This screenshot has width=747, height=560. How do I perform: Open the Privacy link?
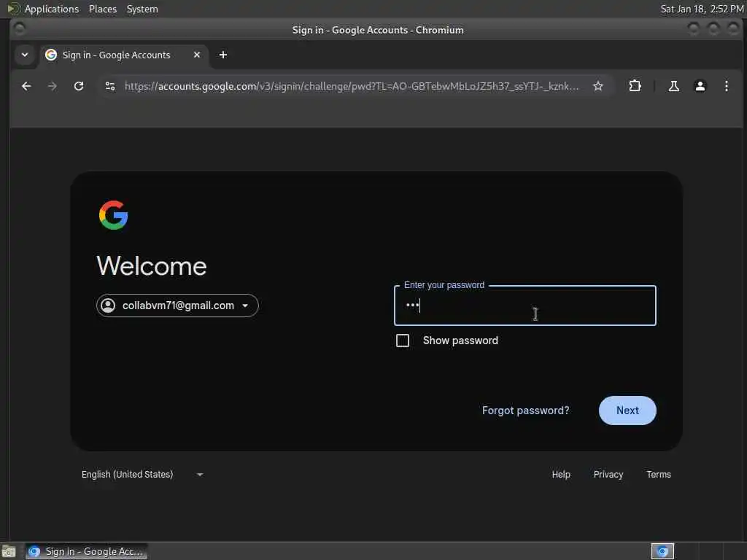[608, 474]
